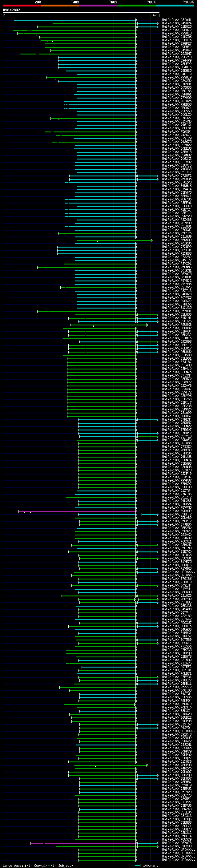Click the UniRef100_Q8MPM3 label

(177, 765)
